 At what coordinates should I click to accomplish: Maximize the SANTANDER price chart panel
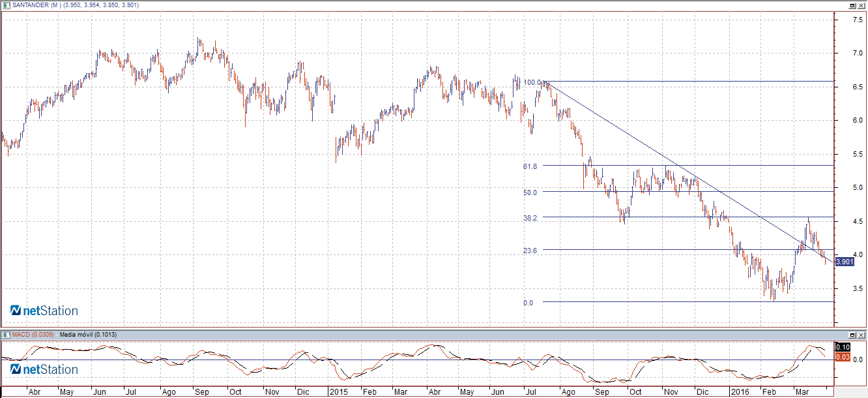[x=852, y=5]
